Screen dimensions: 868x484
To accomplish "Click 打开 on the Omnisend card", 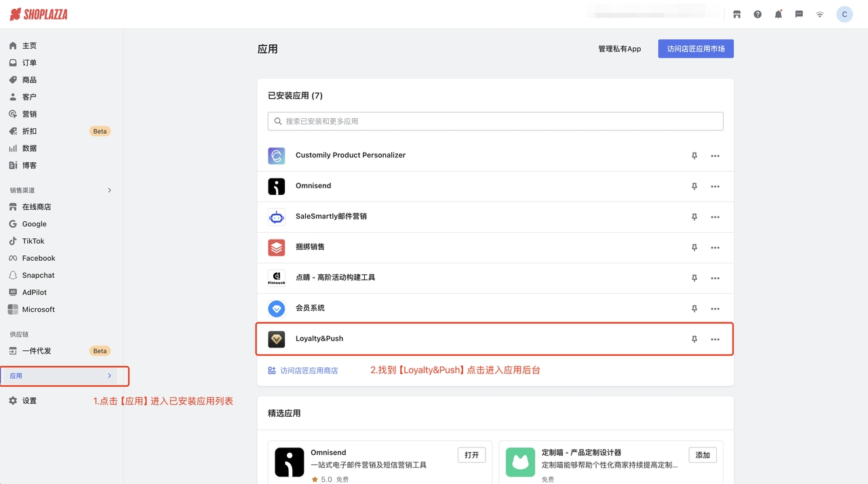I will (472, 455).
